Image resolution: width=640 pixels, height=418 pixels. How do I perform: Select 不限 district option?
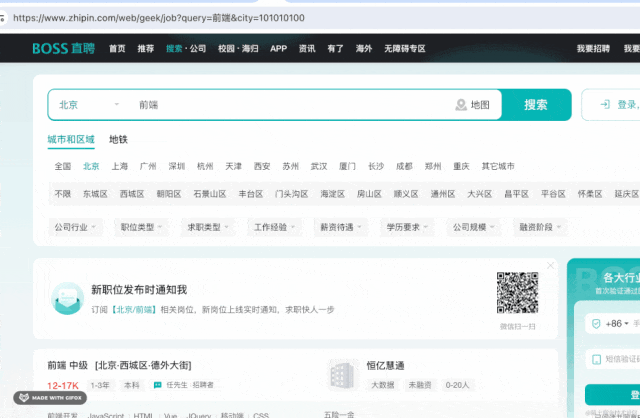(63, 194)
